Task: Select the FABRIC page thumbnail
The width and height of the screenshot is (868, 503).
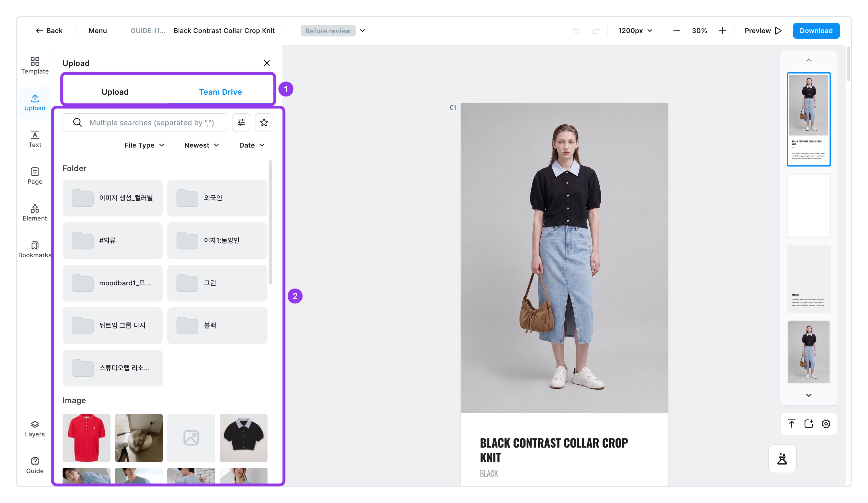Action: 808,279
